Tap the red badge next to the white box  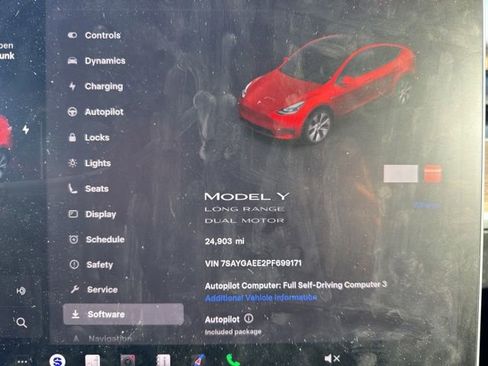click(x=433, y=174)
